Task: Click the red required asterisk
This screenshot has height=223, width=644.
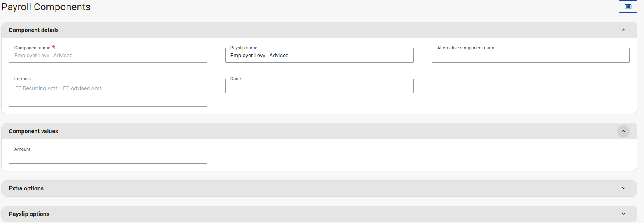Action: click(x=53, y=48)
